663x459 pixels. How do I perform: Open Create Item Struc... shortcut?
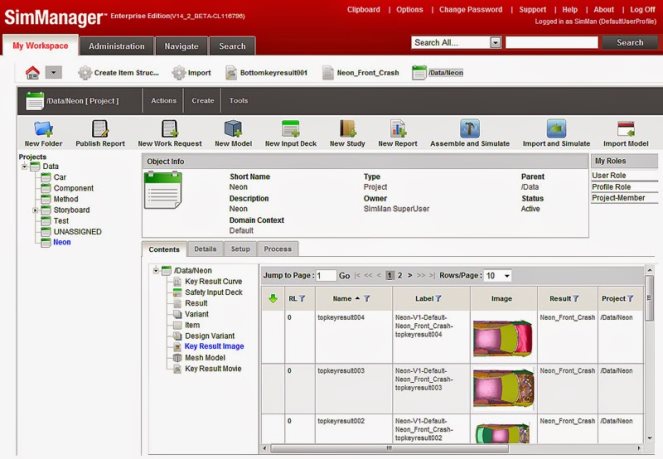pos(118,73)
